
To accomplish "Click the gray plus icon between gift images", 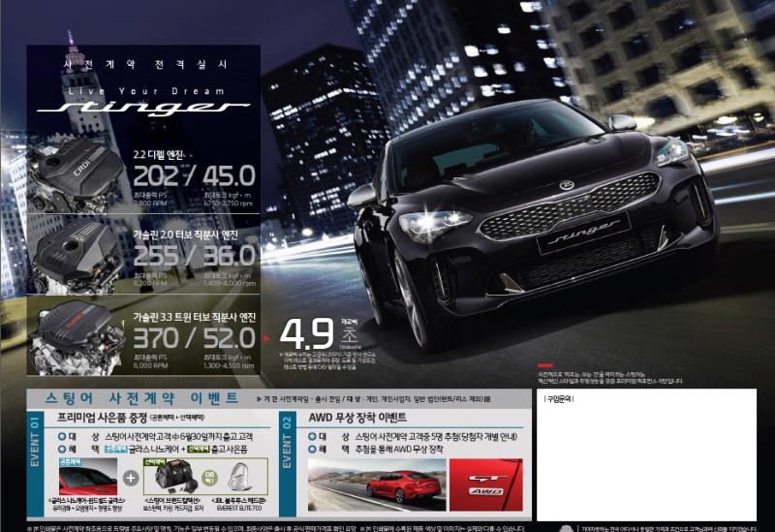I will (131, 478).
